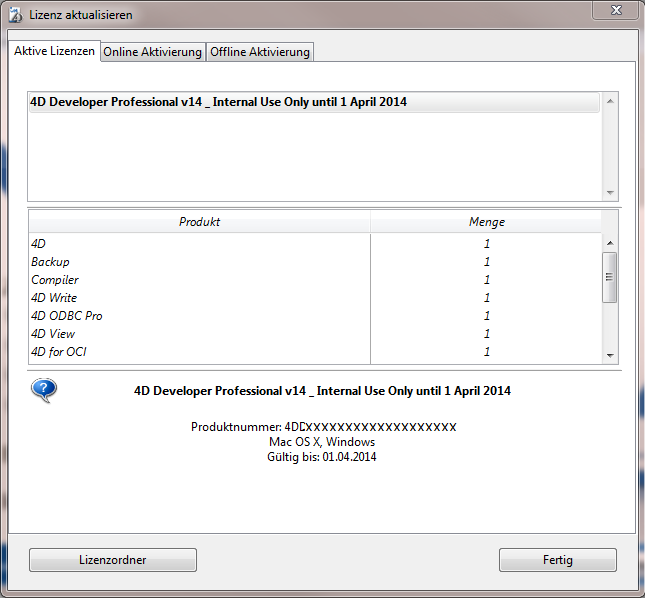Select the 4D Developer Professional v14 license row
Image resolution: width=645 pixels, height=598 pixels.
point(314,102)
